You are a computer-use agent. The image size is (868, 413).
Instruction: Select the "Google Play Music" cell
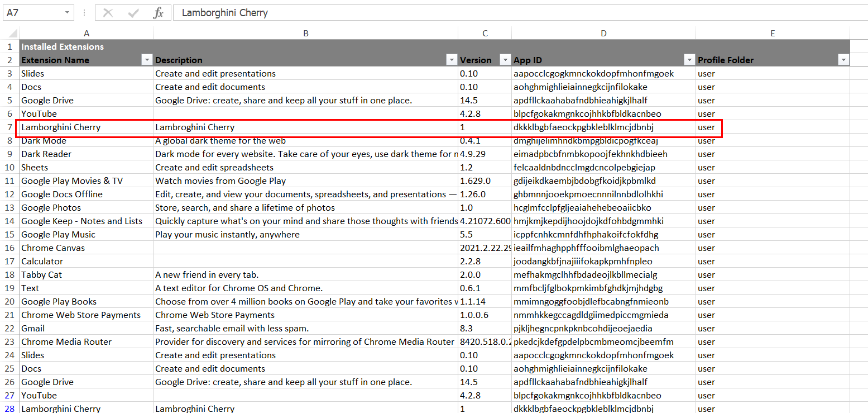coord(87,234)
